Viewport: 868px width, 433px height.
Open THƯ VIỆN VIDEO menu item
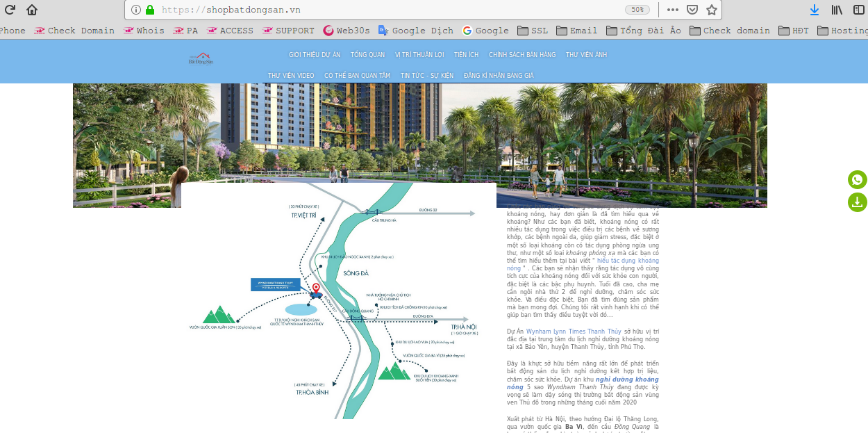pos(291,75)
